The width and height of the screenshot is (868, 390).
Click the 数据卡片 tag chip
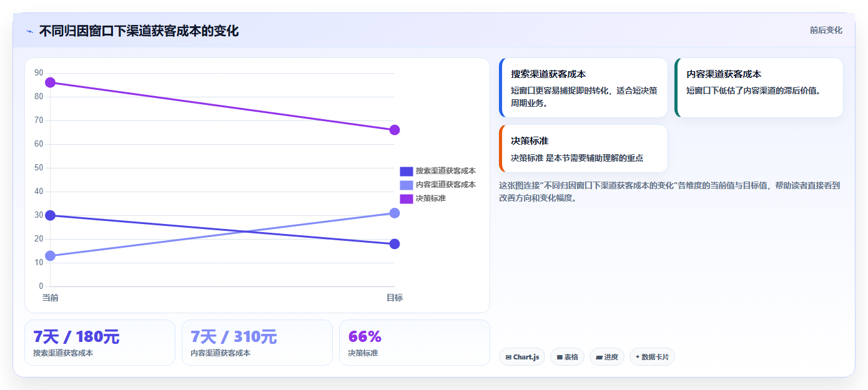pos(652,357)
